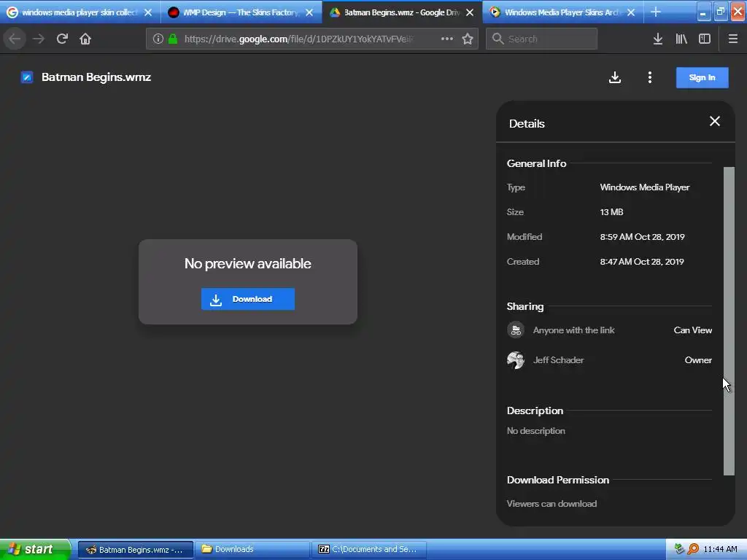
Task: Select Batman Begins.wmz taskbar button
Action: click(136, 549)
